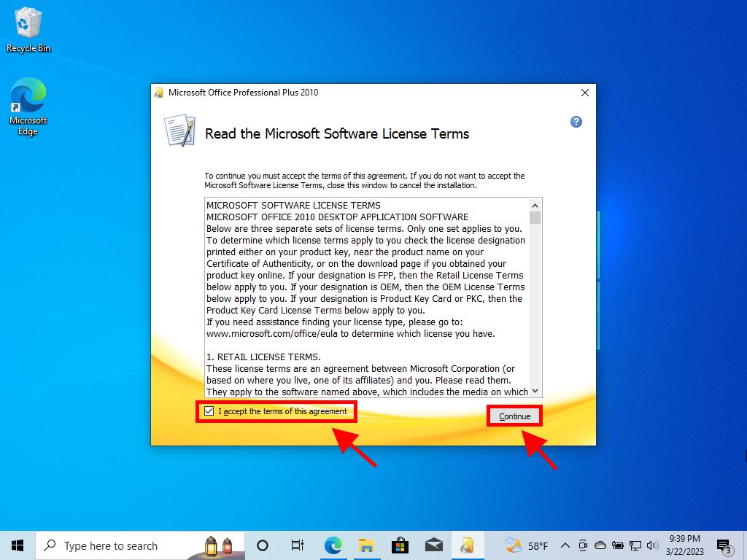Open the notification center icon
The width and height of the screenshot is (747, 560).
coord(724,545)
